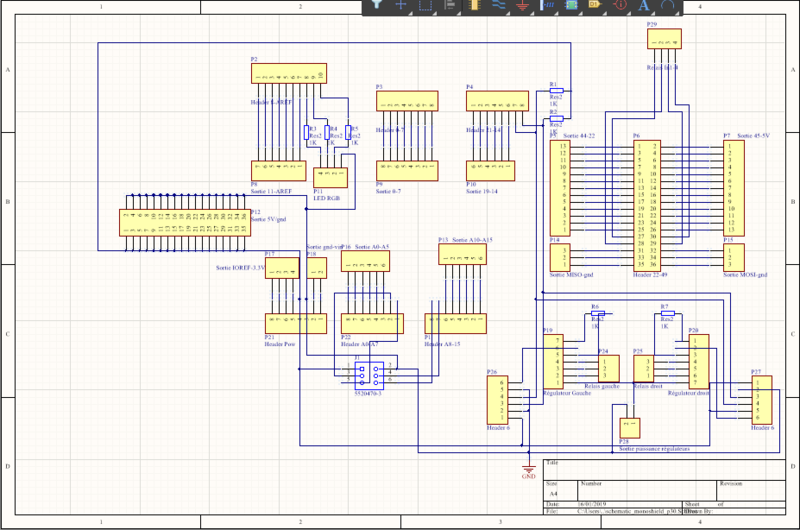Select the yellow D1 port tool

point(595,5)
